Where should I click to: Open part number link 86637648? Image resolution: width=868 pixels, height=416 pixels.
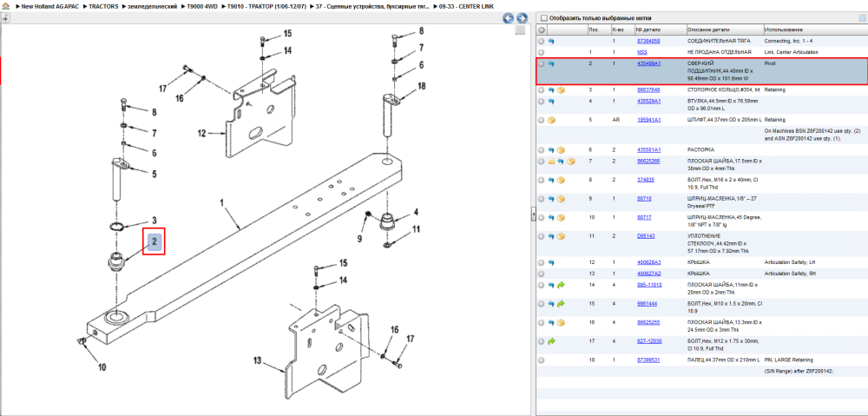click(648, 89)
